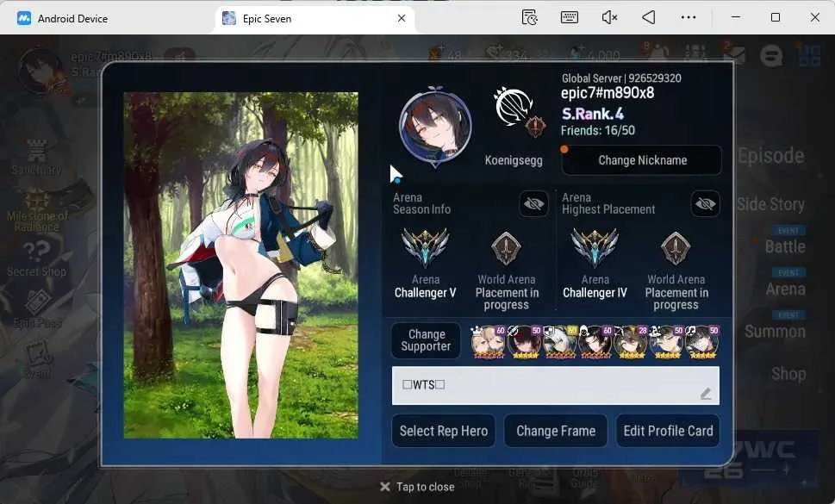Click the circular profile avatar portrait
The height and width of the screenshot is (504, 835).
[435, 127]
